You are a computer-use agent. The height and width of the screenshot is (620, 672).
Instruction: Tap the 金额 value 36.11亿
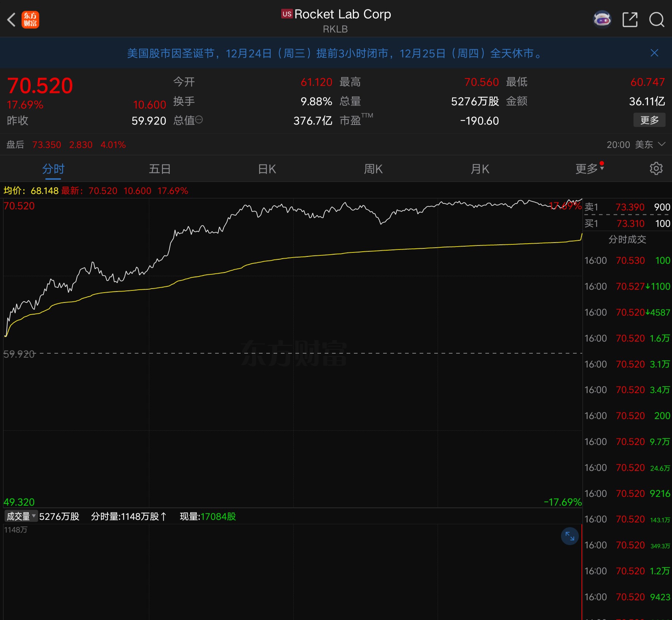point(647,102)
